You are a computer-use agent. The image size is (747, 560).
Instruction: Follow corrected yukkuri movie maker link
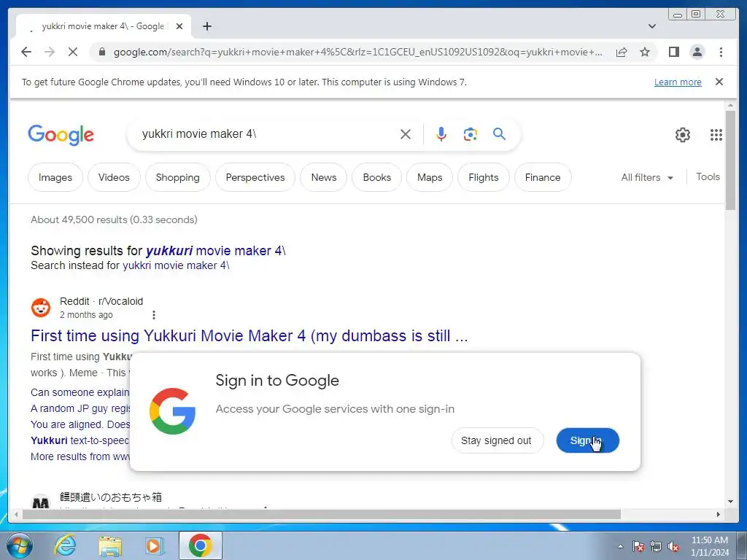coord(216,251)
